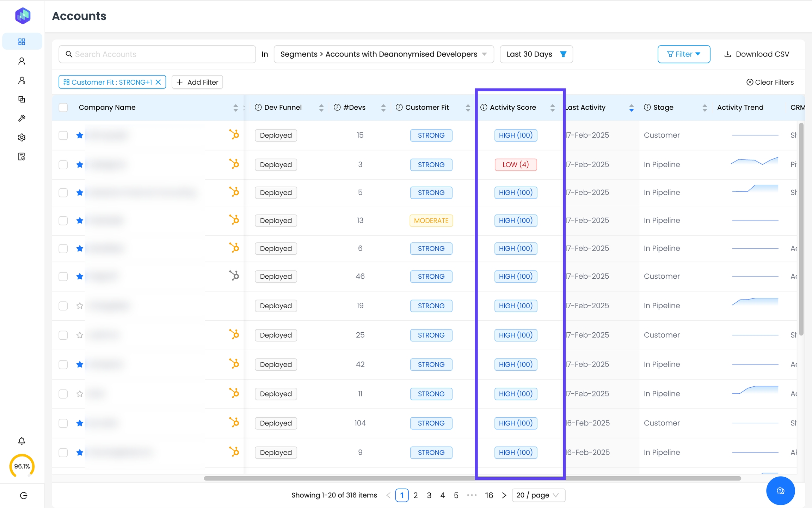Click the wrench tools icon in sidebar
The image size is (812, 508).
click(22, 118)
